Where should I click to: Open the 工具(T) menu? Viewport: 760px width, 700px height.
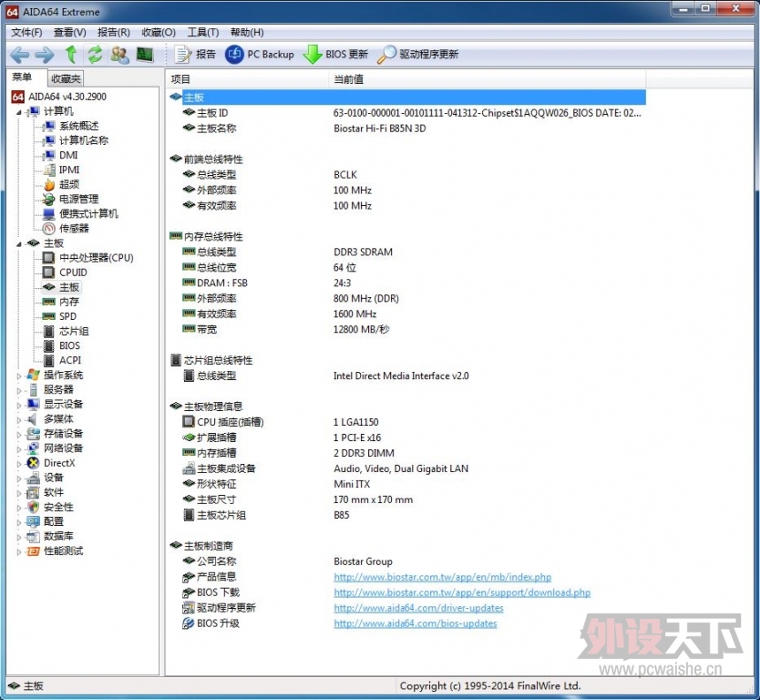[x=203, y=33]
